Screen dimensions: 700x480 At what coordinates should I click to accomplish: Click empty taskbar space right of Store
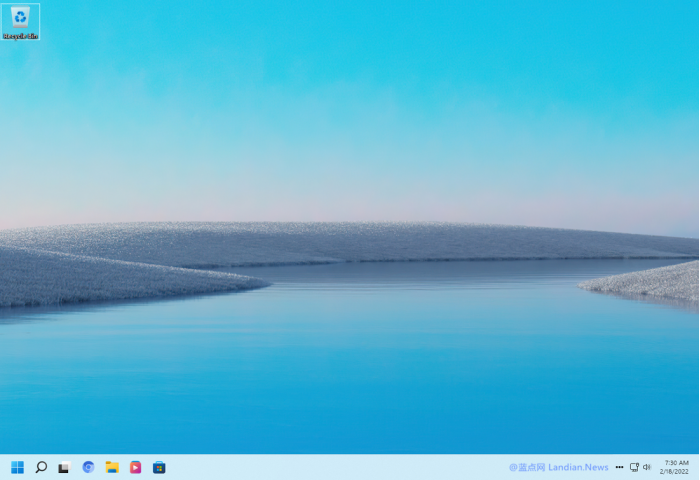click(x=330, y=467)
